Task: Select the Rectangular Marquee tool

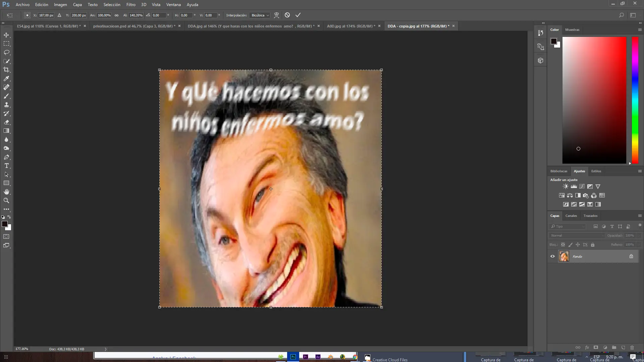Action: click(6, 44)
